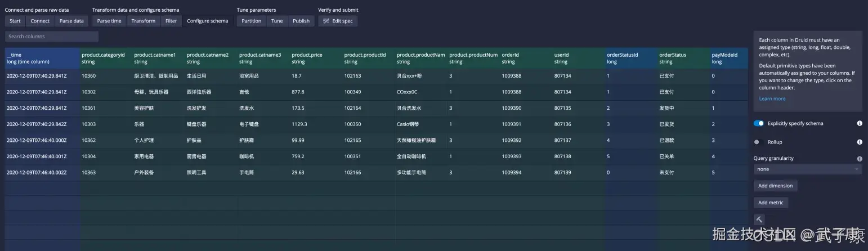This screenshot has width=868, height=251.
Task: Click userId column header
Action: [578, 59]
